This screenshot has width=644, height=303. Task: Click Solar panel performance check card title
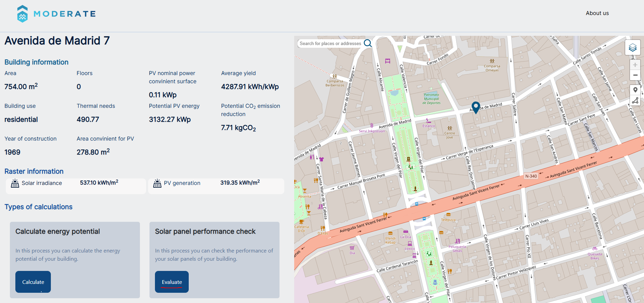tap(205, 231)
